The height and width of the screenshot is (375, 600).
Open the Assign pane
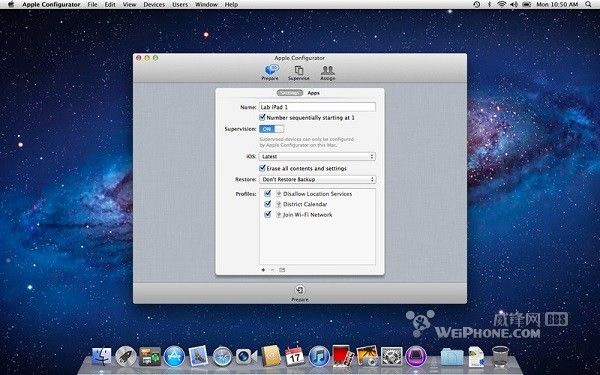tap(328, 73)
